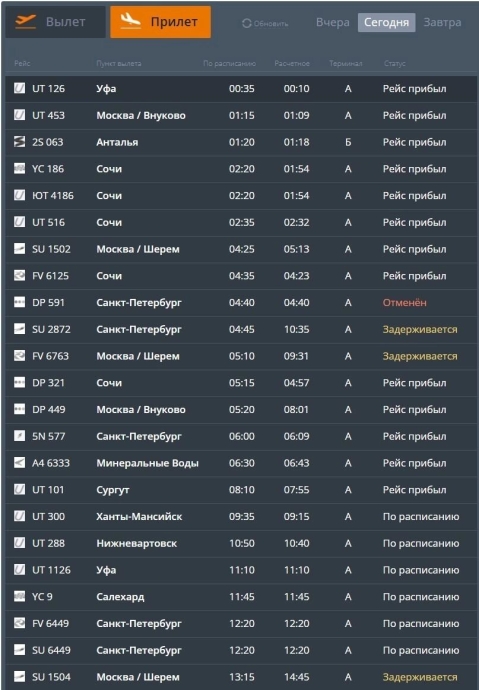Open the delayed SU 2872 flight row
This screenshot has height=690, width=479.
point(241,330)
